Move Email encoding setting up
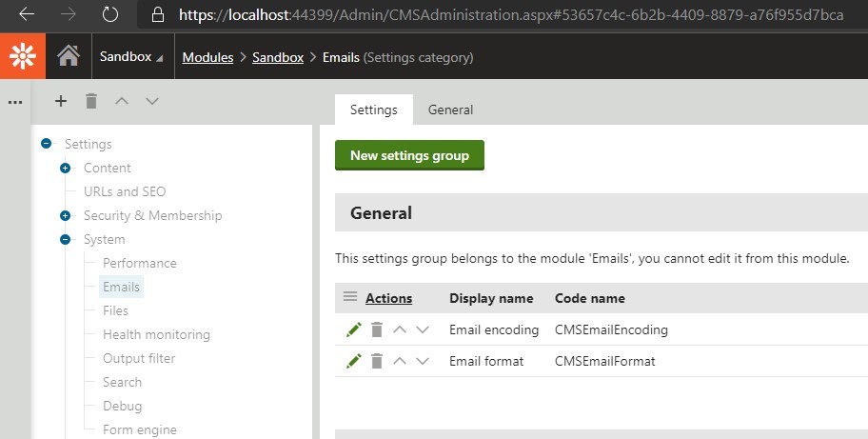The image size is (868, 439). [x=400, y=329]
